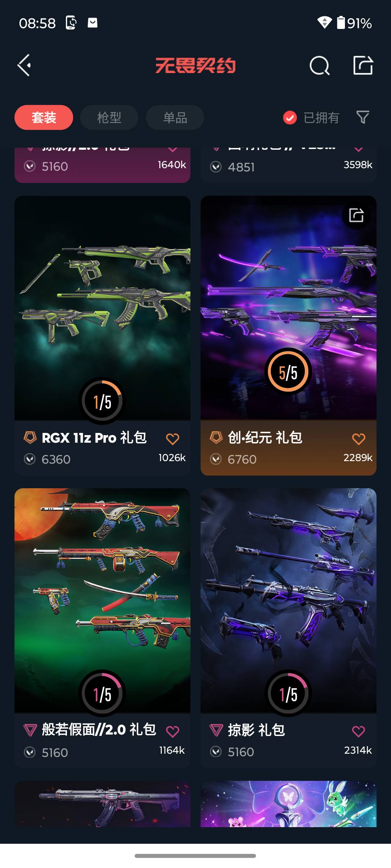The image size is (391, 868).
Task: Open the butterfly bundle thumbnail at bottom
Action: (289, 804)
